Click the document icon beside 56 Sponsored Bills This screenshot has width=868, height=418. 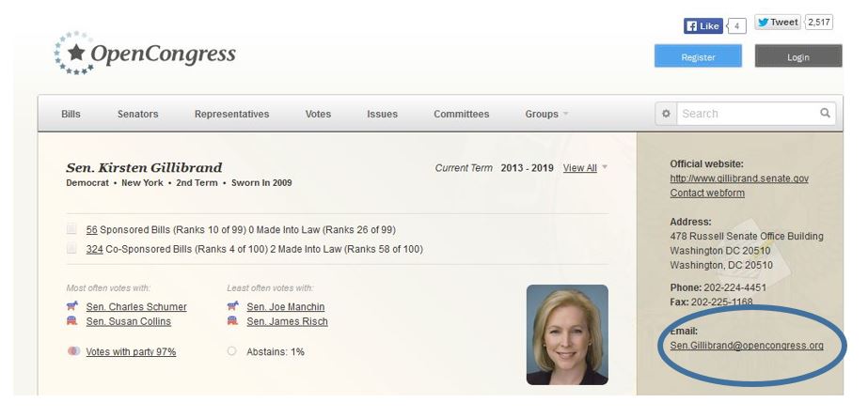[72, 229]
